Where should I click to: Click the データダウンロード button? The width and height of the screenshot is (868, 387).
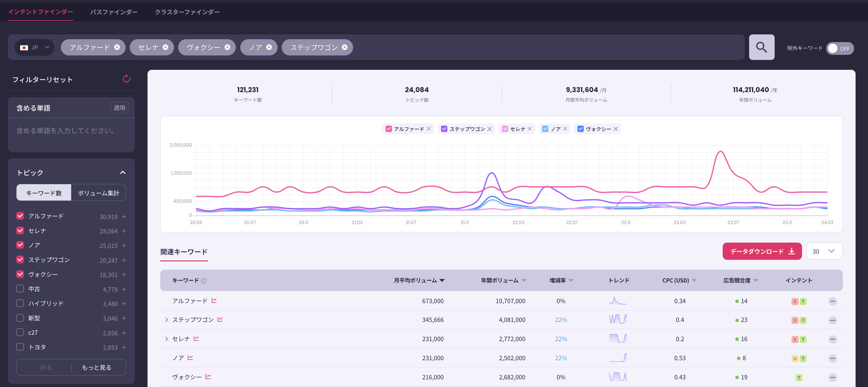point(762,251)
